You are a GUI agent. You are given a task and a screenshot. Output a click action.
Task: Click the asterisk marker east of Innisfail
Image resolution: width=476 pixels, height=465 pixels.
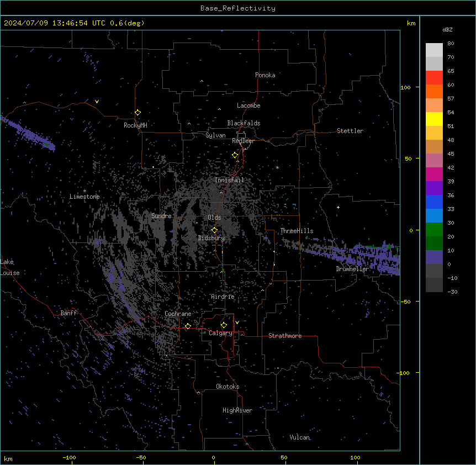click(277, 167)
